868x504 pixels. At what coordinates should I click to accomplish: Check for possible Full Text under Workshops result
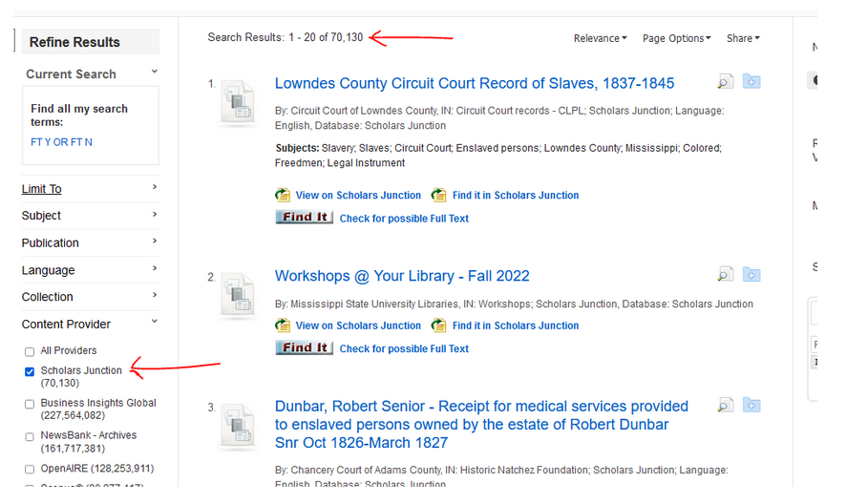404,349
